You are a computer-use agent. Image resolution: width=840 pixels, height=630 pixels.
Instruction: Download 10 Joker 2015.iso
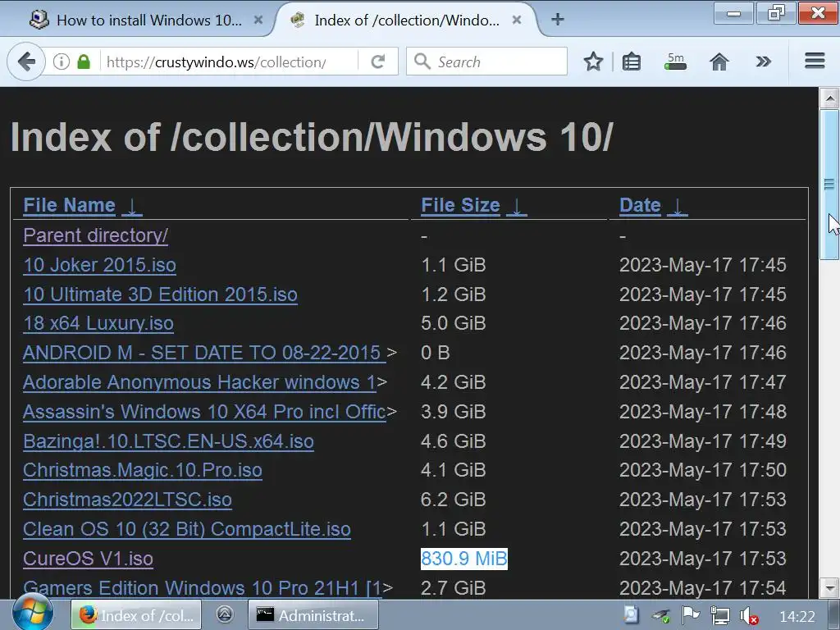(x=99, y=265)
